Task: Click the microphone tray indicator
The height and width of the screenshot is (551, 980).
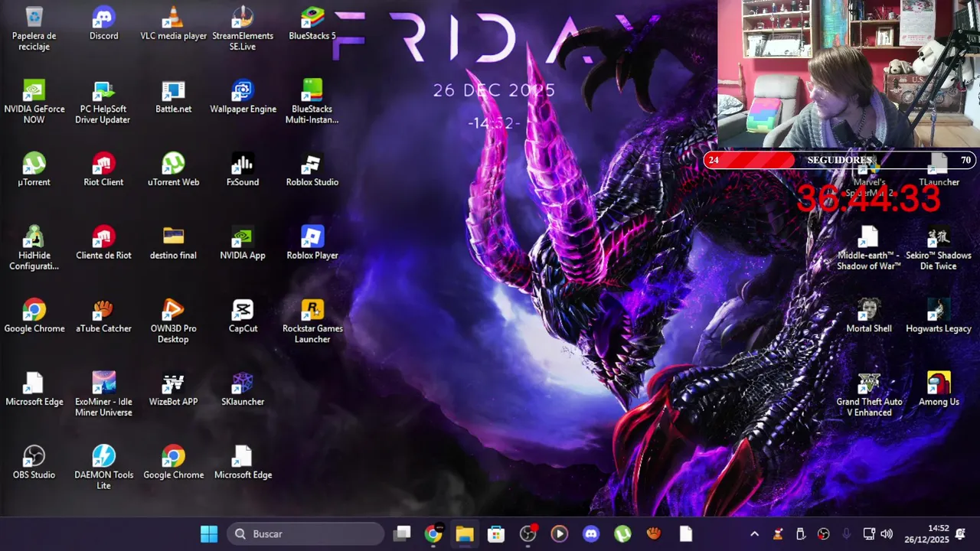Action: [x=846, y=534]
